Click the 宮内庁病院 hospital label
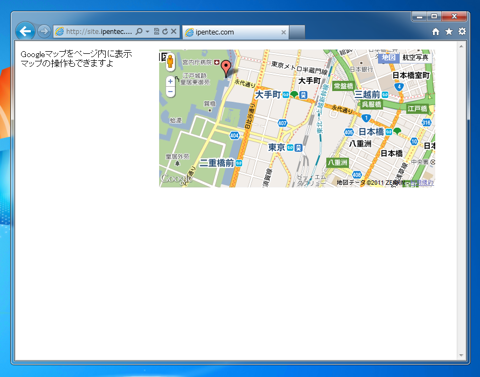The image size is (480, 377). 197,62
